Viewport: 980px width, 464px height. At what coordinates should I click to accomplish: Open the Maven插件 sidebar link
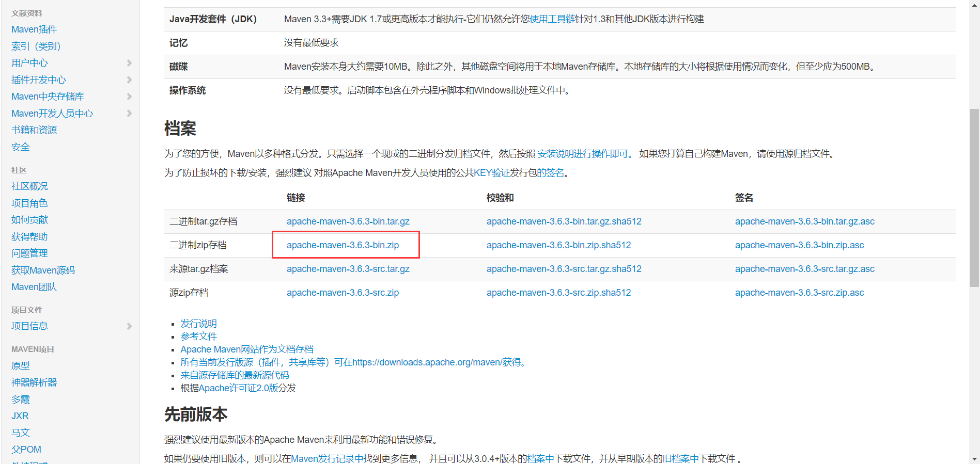click(34, 29)
